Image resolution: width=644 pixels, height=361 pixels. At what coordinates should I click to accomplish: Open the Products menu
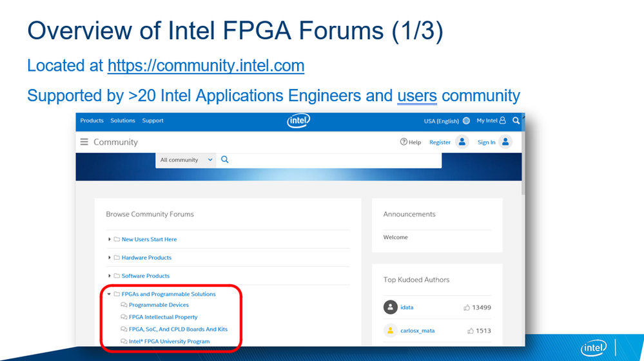point(92,121)
